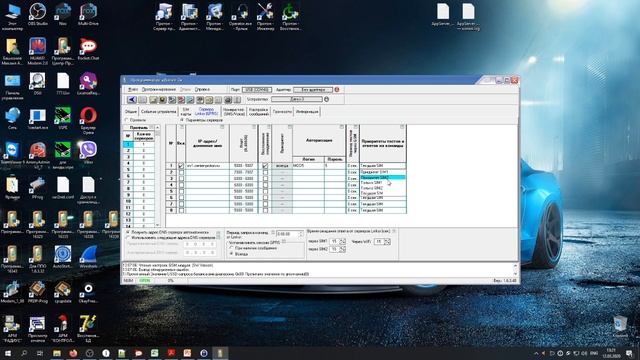This screenshot has width=640, height=360.
Task: Open the Operator headset desktop shortcut
Action: point(240,16)
